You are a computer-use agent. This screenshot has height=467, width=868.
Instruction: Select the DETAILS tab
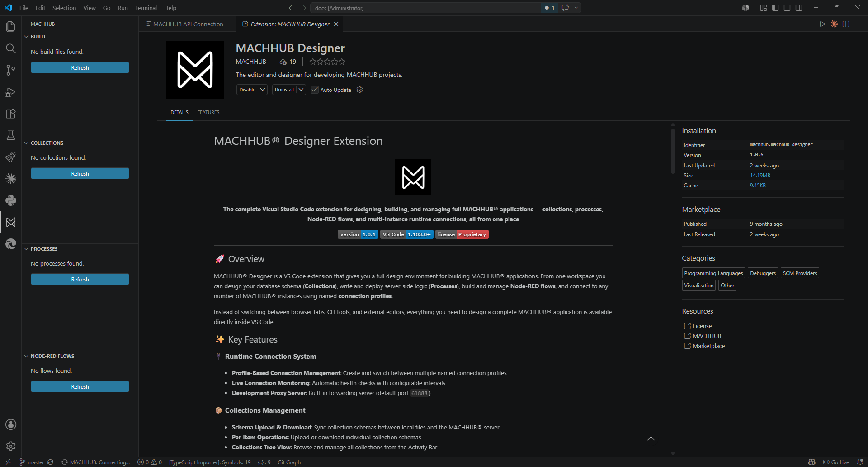(179, 112)
